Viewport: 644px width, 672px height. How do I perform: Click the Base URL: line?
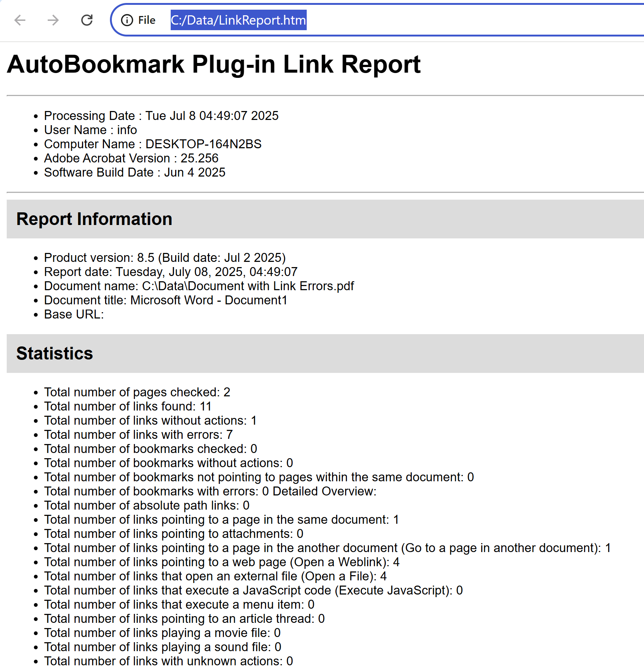click(74, 314)
